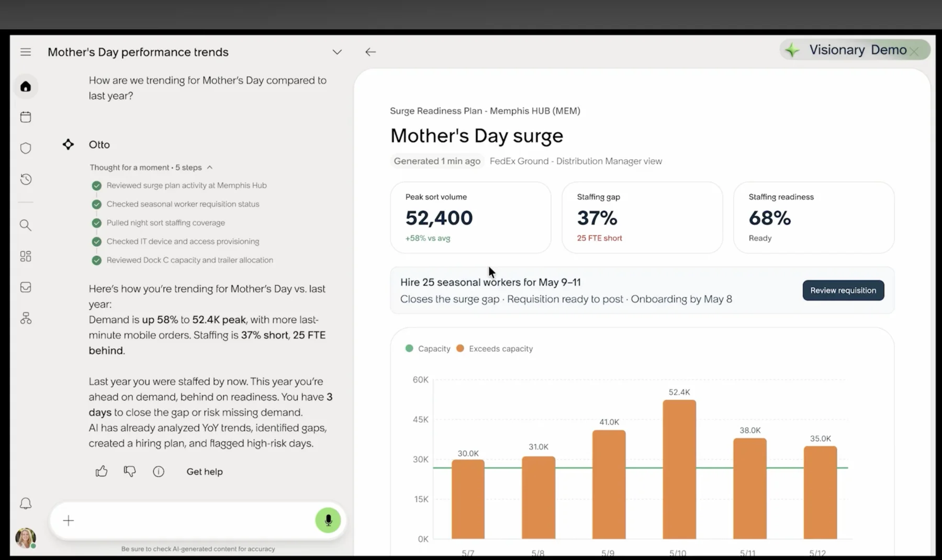Open the shield sidebar icon
The width and height of the screenshot is (942, 560).
click(26, 148)
